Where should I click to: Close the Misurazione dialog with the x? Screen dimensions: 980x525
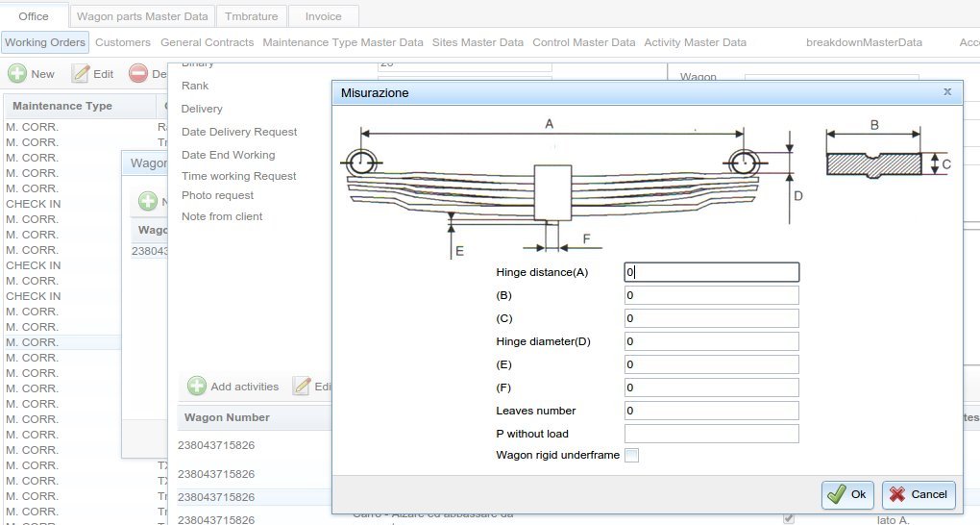[x=947, y=92]
